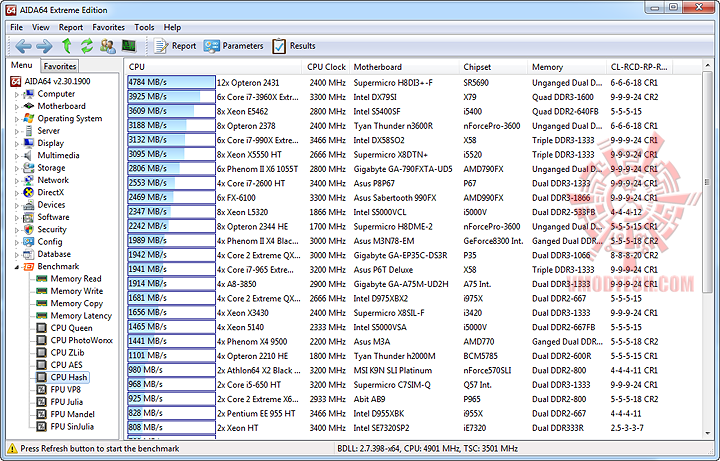The height and width of the screenshot is (461, 720).
Task: Expand the Computer tree node
Action: pos(17,94)
